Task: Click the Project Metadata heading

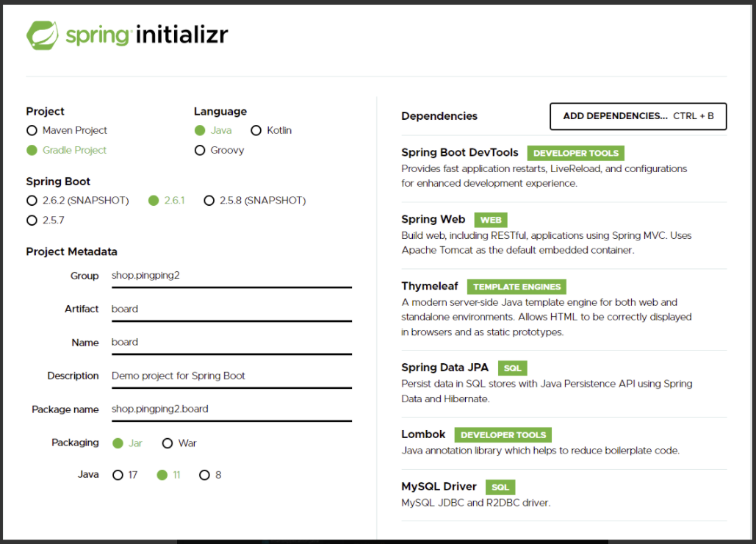Action: point(71,251)
